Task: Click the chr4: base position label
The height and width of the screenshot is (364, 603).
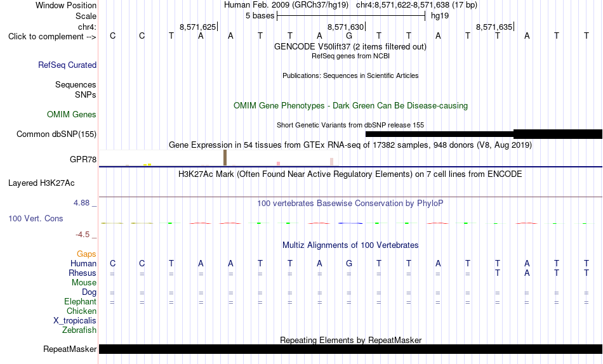Action: coord(87,27)
